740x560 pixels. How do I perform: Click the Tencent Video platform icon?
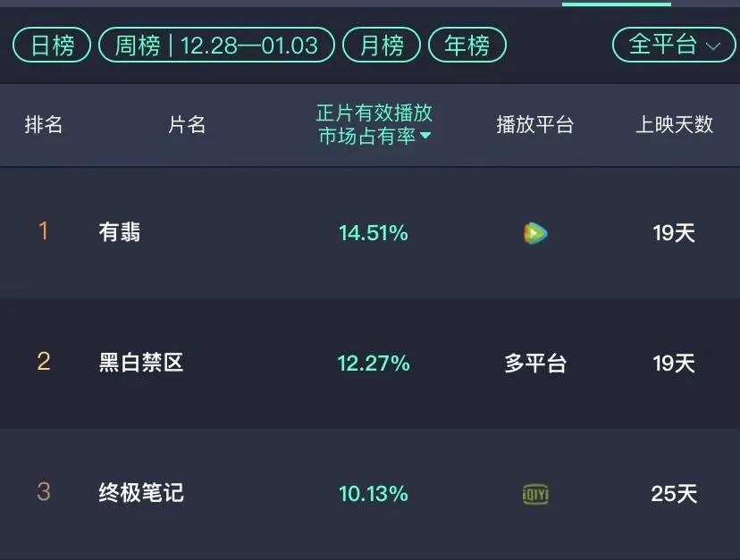point(535,234)
